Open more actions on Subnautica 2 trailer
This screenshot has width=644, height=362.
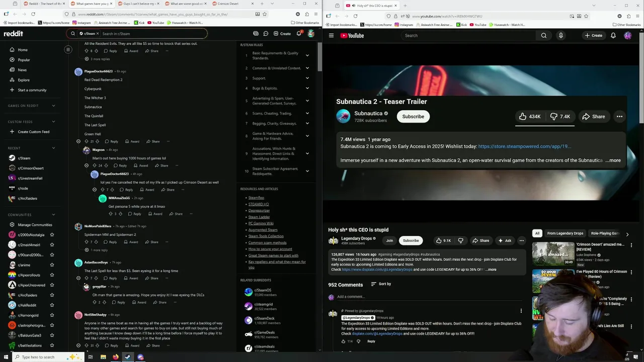(620, 117)
